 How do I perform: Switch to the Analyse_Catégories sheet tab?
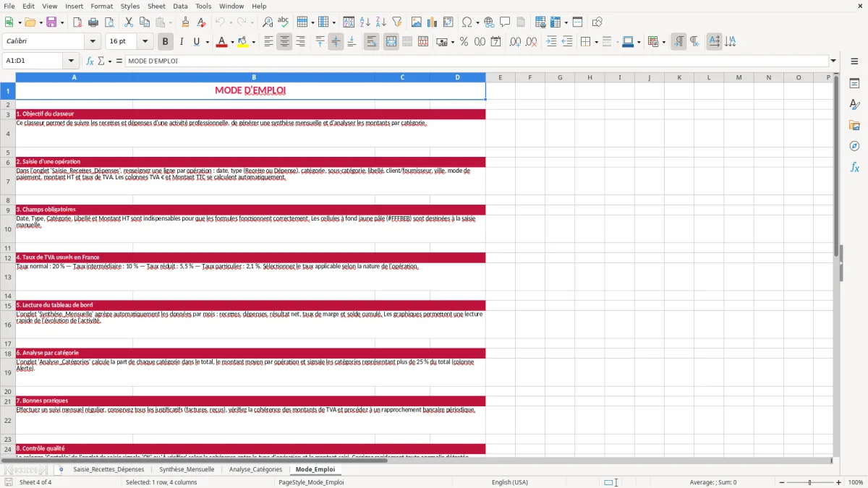(x=255, y=469)
